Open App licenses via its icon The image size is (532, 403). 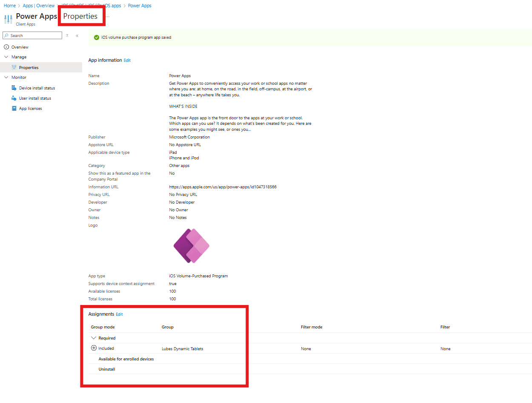pos(14,108)
